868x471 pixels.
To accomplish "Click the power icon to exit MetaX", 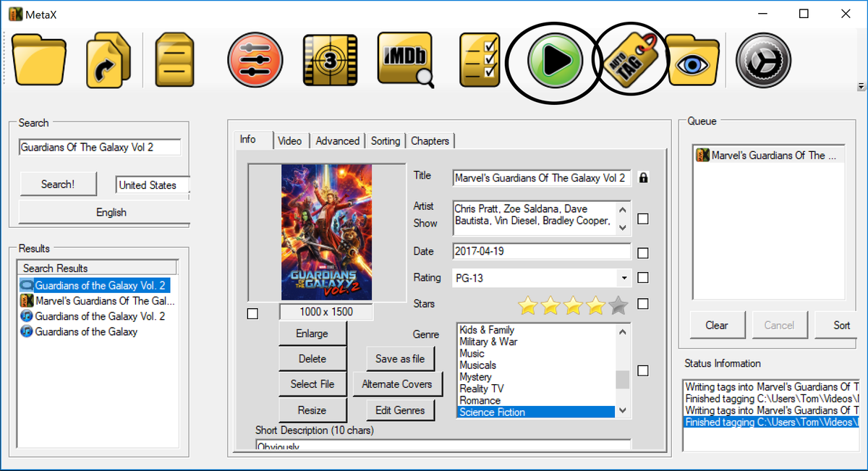I will pos(763,61).
